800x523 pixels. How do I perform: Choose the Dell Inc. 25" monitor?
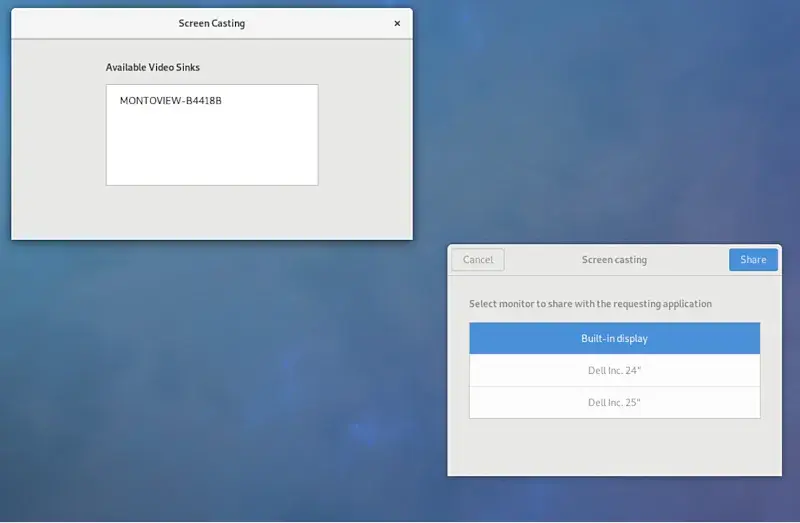pos(614,403)
